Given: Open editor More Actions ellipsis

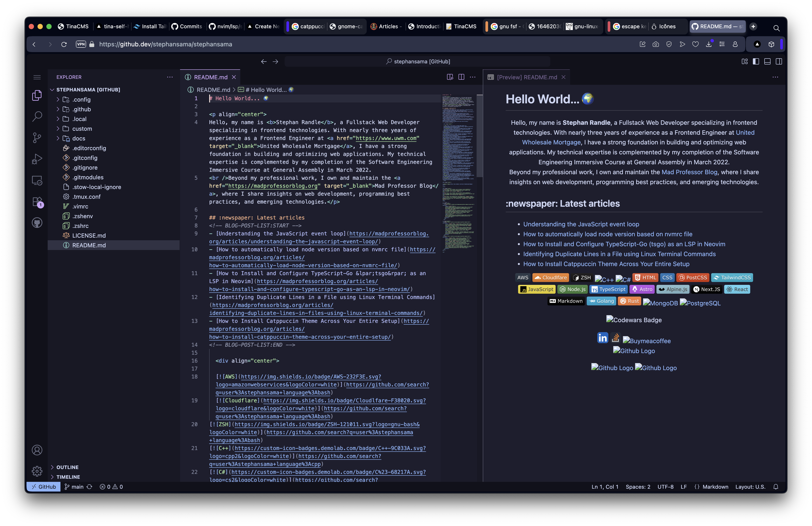Looking at the screenshot, I should [473, 77].
